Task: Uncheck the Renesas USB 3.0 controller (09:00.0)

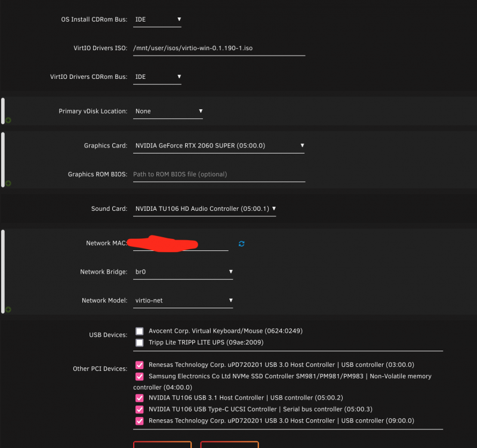Action: (140, 421)
